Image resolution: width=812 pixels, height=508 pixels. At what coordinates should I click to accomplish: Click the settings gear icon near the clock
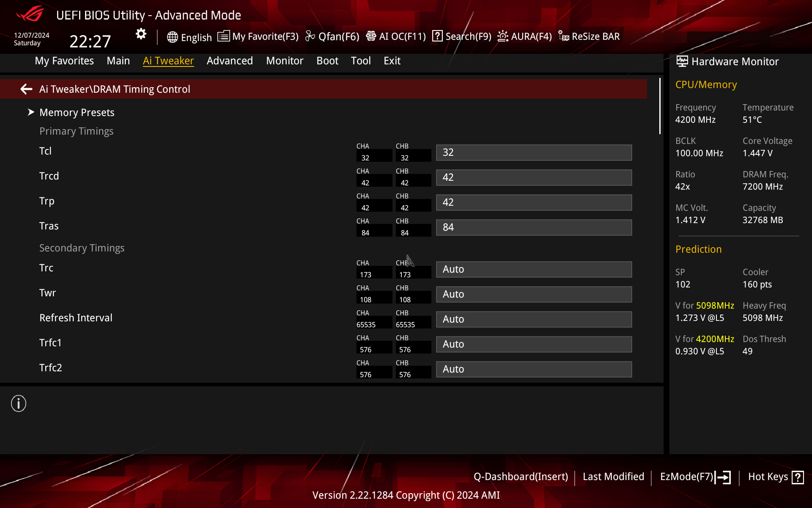(141, 34)
